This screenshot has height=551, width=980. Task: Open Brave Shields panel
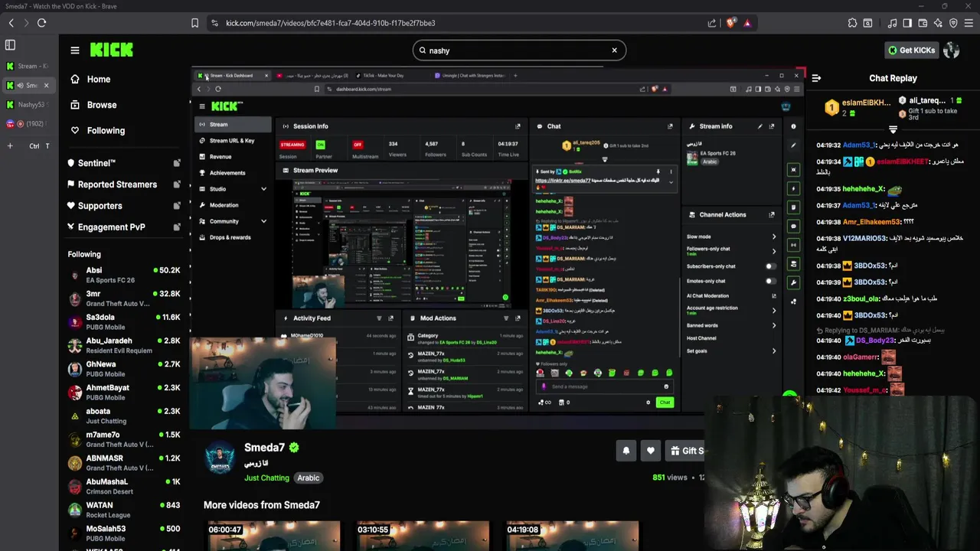[x=731, y=23]
